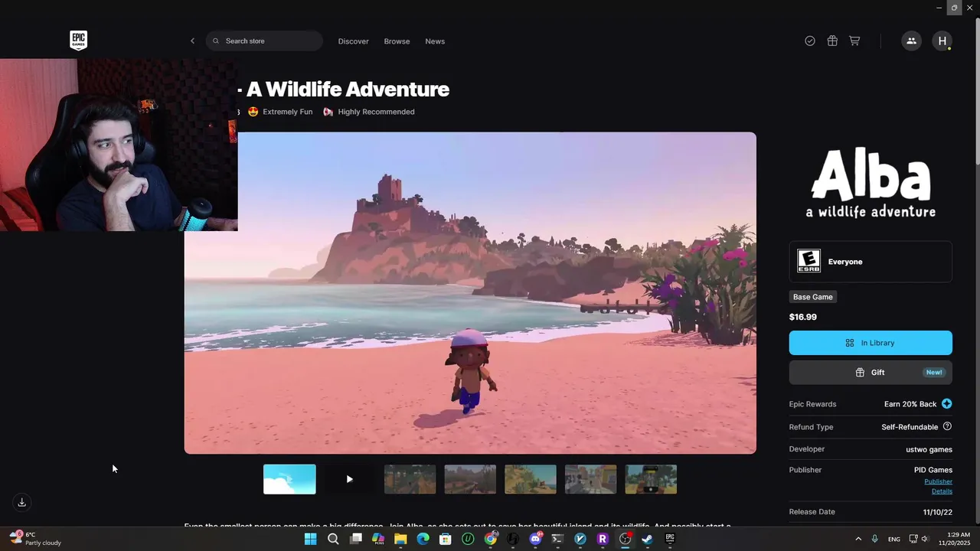The image size is (980, 551).
Task: Open Microsoft Store from taskbar
Action: (x=446, y=539)
